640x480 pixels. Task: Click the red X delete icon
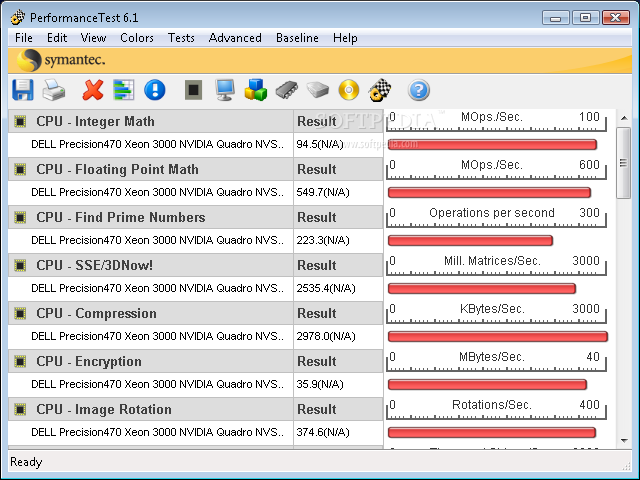click(x=93, y=90)
